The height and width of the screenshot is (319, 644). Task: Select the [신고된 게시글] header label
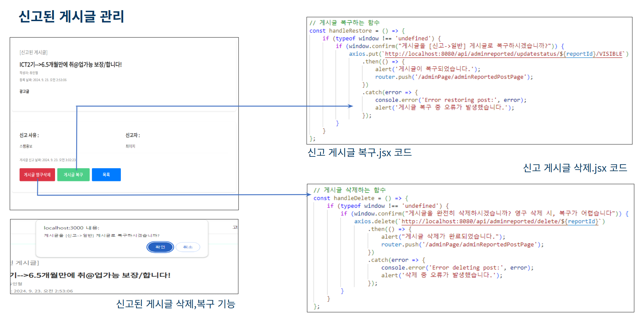point(34,52)
